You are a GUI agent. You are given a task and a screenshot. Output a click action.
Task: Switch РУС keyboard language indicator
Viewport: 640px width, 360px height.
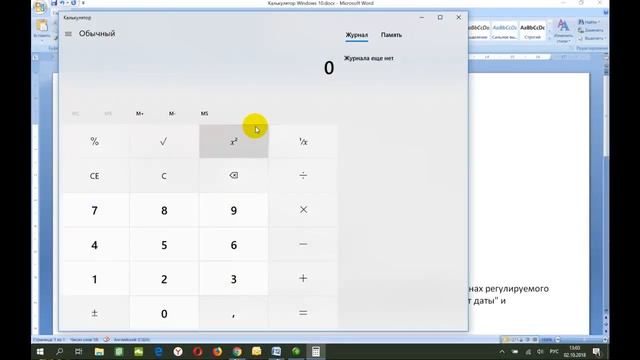click(x=554, y=351)
